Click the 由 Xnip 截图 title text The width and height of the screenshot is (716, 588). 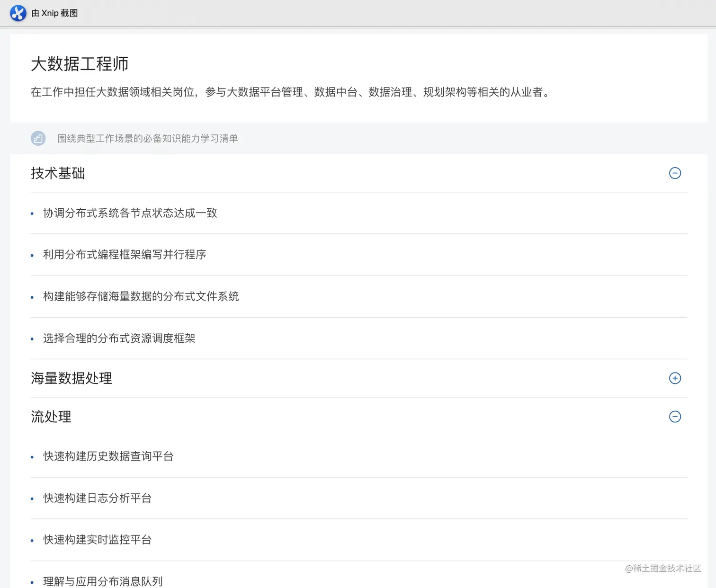click(54, 13)
